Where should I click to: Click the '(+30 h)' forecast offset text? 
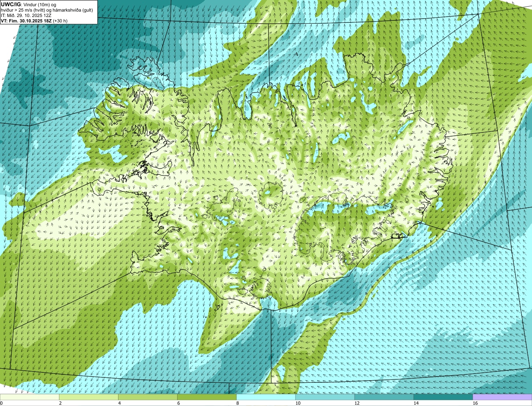point(60,21)
